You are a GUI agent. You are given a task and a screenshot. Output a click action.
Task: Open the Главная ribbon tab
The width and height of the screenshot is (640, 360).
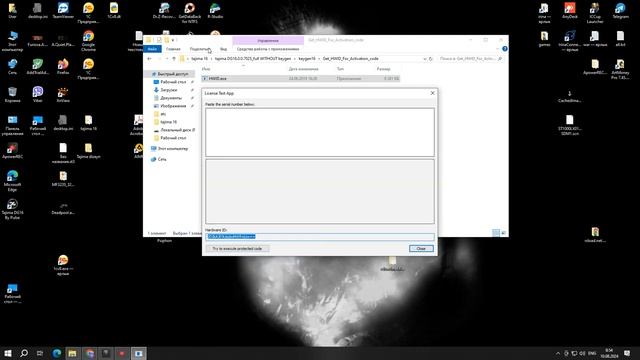173,49
